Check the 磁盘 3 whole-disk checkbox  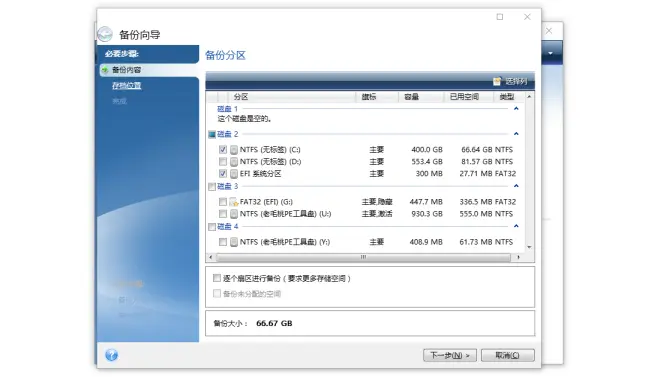coord(212,186)
